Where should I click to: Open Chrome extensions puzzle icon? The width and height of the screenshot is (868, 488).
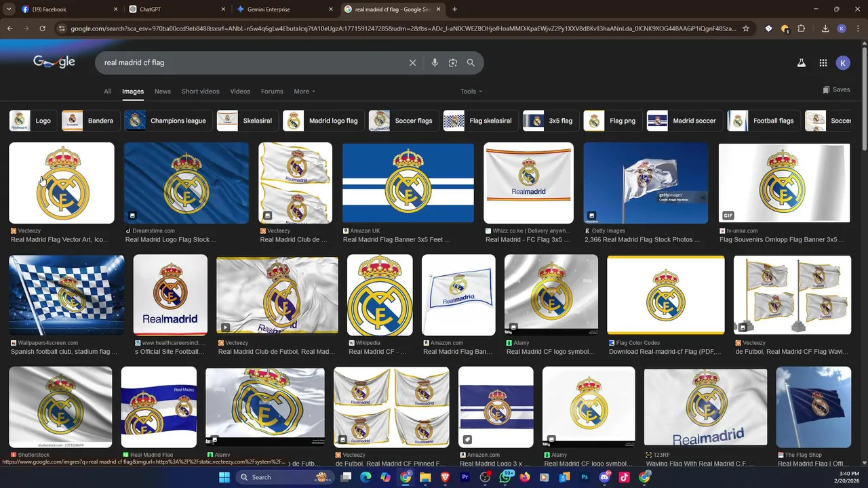[x=802, y=28]
